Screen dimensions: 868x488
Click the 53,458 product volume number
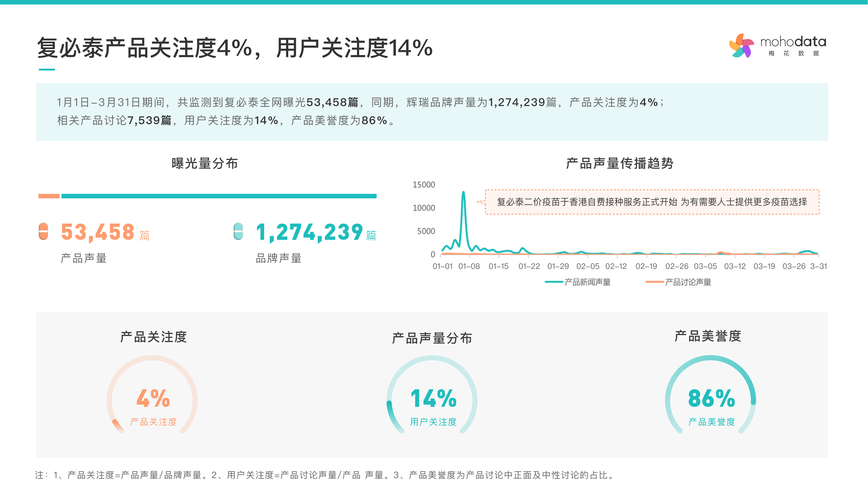(98, 232)
